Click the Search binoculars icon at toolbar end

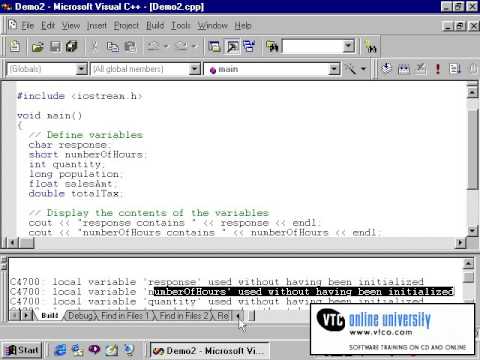[x=370, y=47]
